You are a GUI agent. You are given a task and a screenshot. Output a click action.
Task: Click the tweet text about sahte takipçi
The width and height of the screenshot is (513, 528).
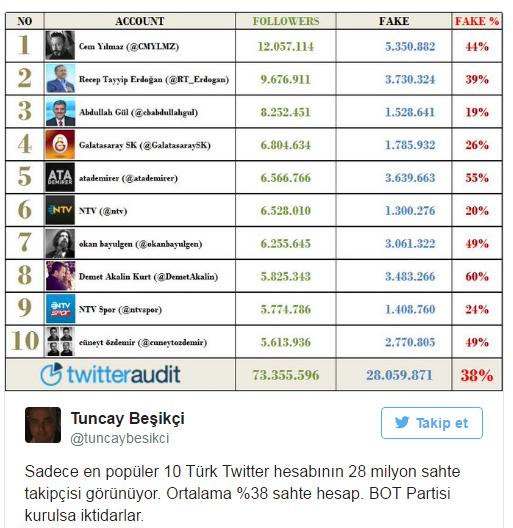coord(242,493)
